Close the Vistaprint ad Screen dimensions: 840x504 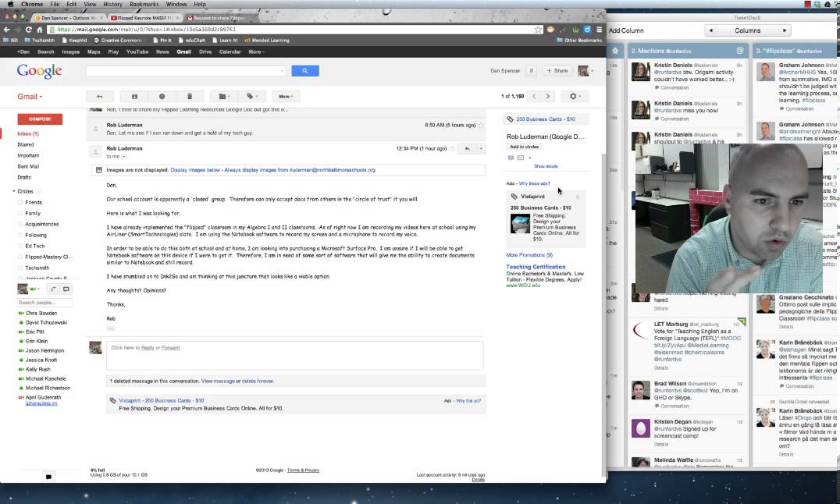pos(578,197)
